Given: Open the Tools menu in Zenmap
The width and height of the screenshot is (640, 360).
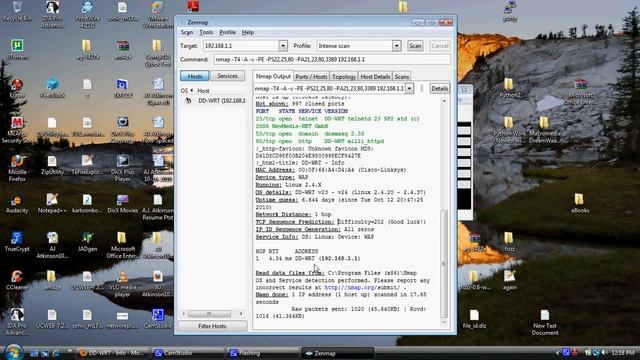Looking at the screenshot, I should (x=206, y=32).
